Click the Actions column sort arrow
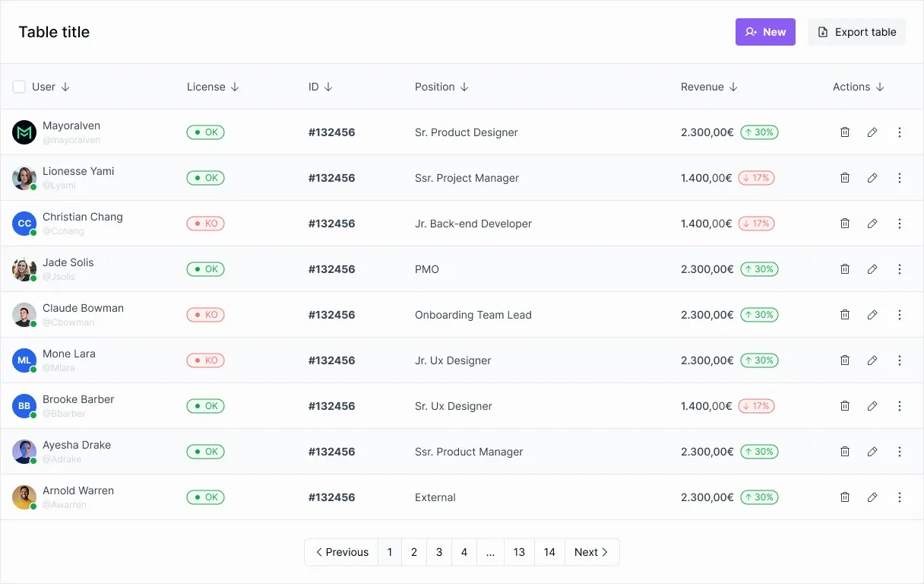The image size is (924, 584). [880, 87]
